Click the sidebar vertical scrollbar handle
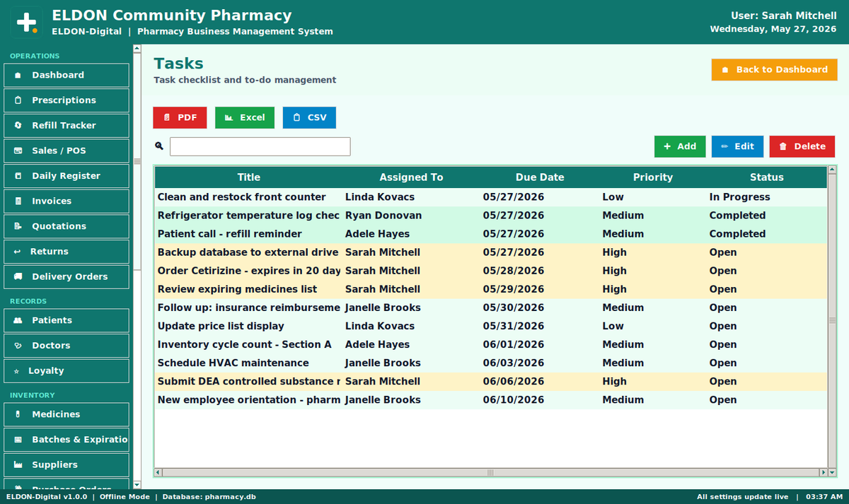 (x=138, y=160)
